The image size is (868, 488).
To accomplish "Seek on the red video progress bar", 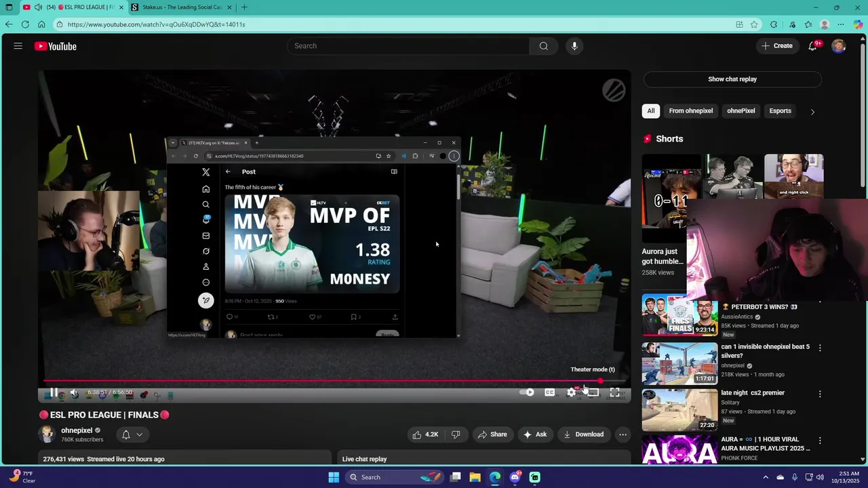I will (334, 381).
